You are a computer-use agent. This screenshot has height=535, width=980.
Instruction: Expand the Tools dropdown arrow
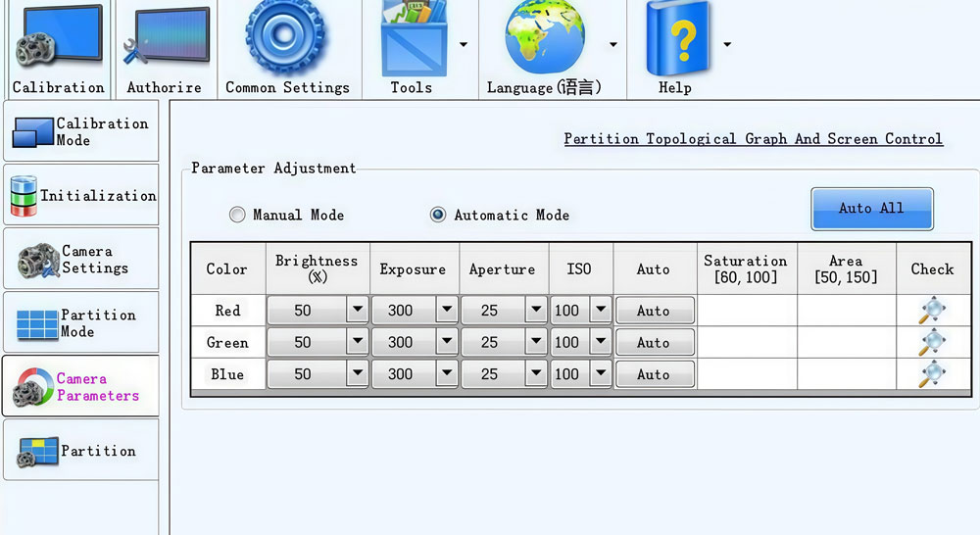[464, 44]
